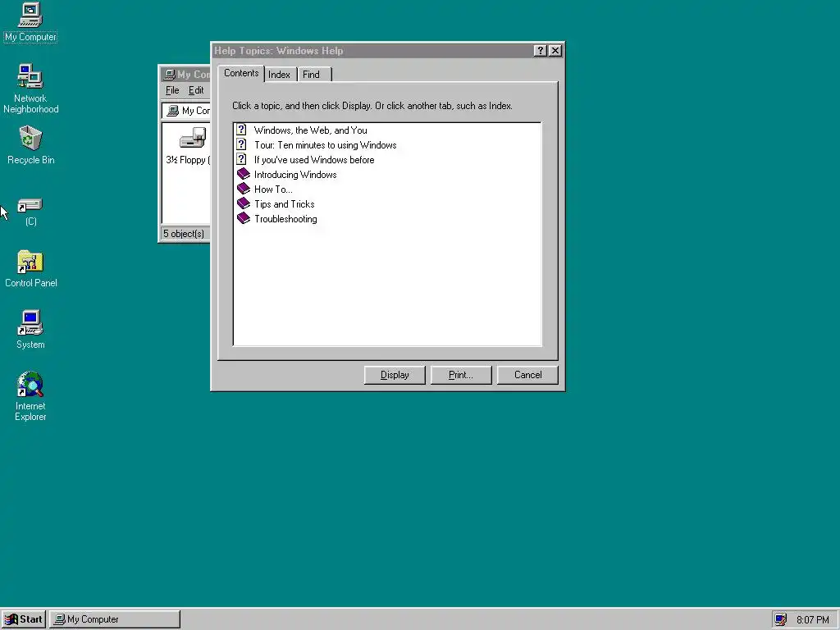
Task: Click the book icon beside Tips and Tricks
Action: [243, 203]
